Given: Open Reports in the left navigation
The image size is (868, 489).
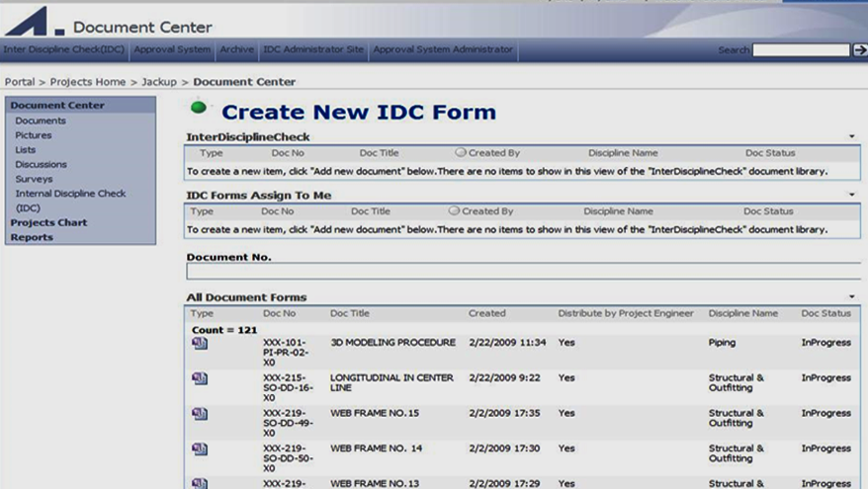Looking at the screenshot, I should [32, 237].
